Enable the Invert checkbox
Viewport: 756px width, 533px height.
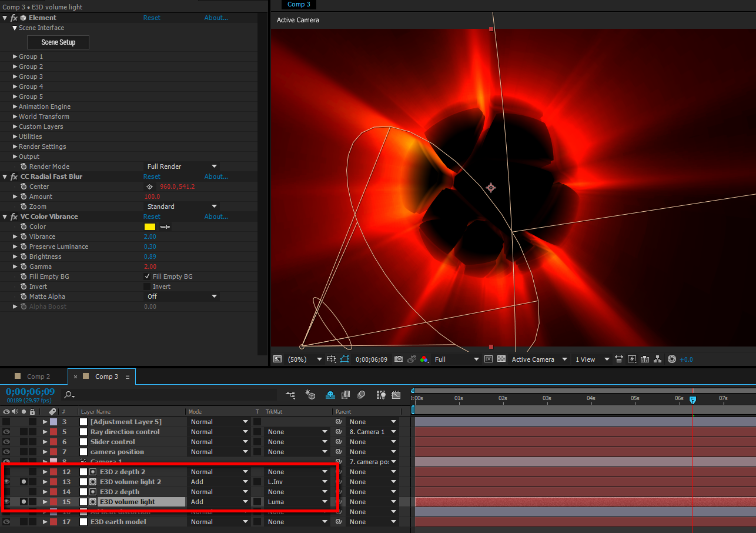click(x=147, y=287)
